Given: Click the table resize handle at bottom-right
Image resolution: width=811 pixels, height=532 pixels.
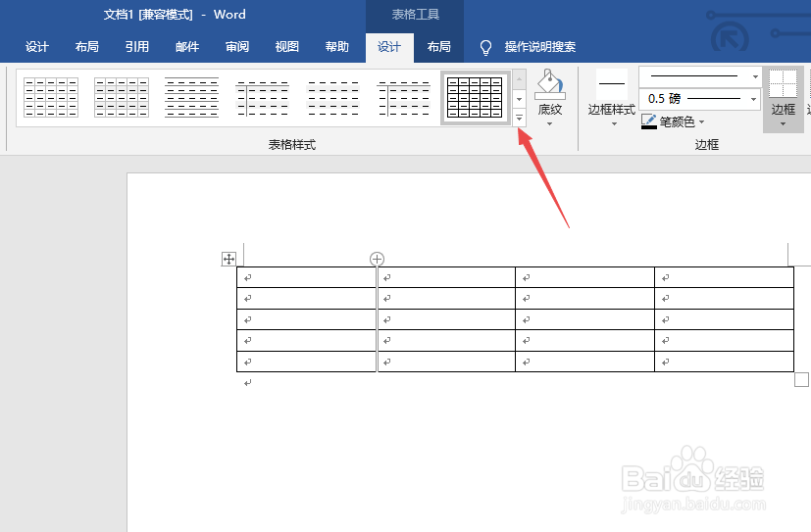Looking at the screenshot, I should [801, 379].
